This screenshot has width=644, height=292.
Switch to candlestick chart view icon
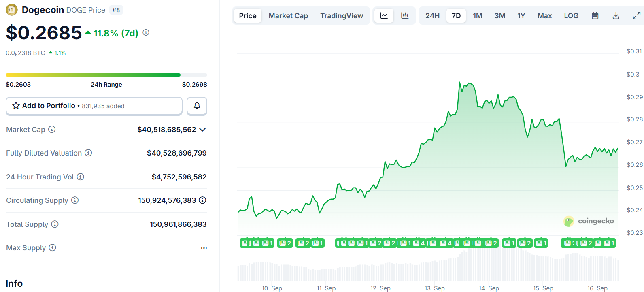point(405,16)
